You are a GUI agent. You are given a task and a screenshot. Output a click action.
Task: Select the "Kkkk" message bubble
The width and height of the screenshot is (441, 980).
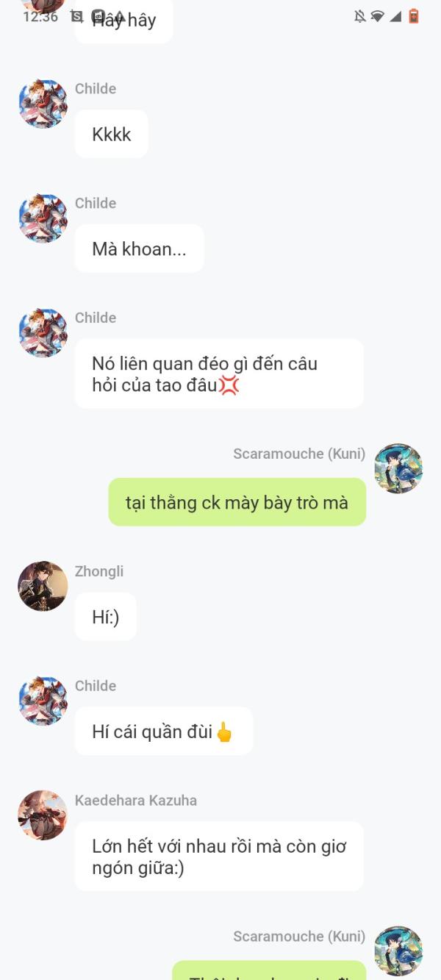112,135
